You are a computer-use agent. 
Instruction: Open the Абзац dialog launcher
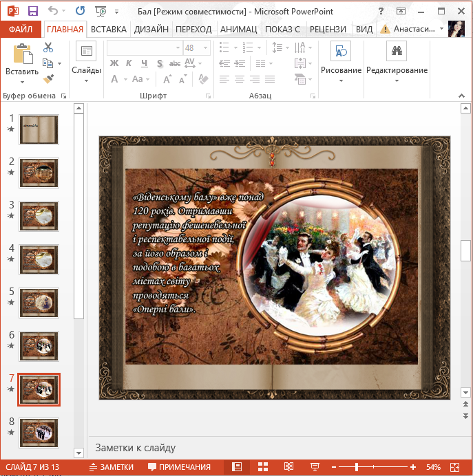[x=313, y=96]
